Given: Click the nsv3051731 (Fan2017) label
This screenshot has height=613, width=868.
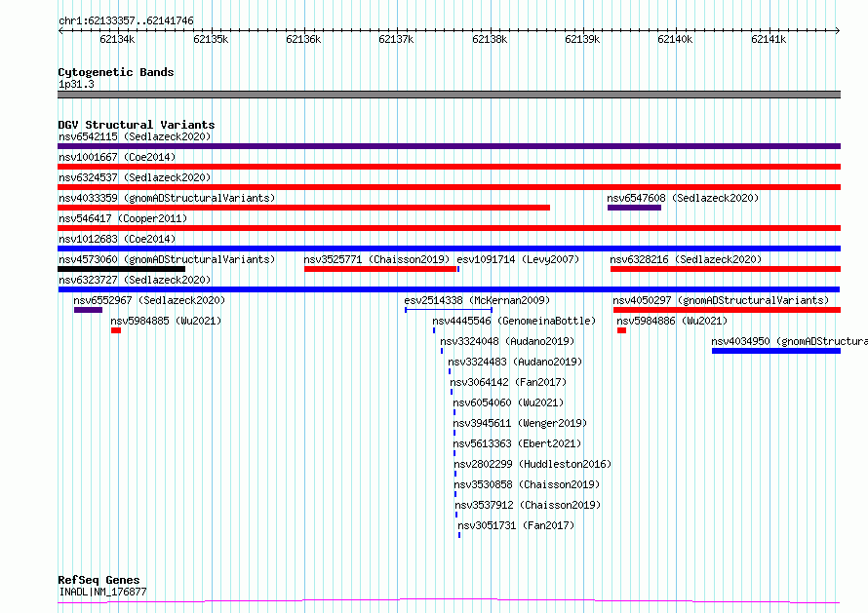Looking at the screenshot, I should pos(516,525).
